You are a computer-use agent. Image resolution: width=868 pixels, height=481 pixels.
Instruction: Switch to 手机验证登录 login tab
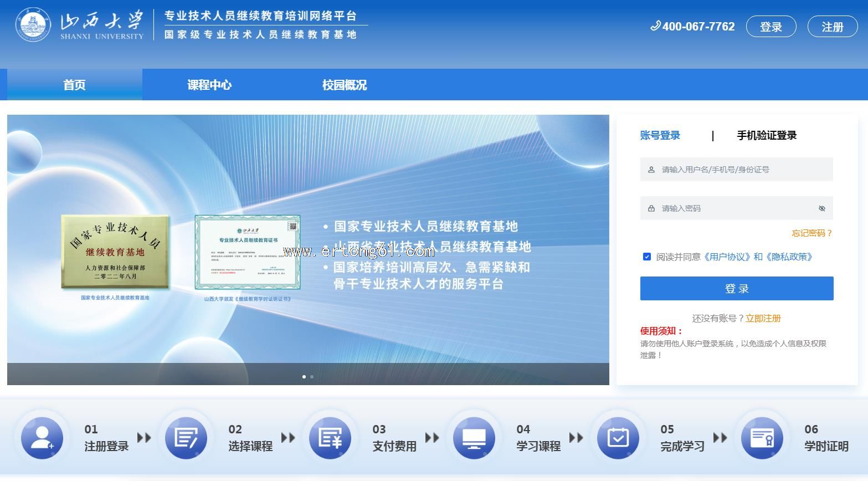coord(767,135)
